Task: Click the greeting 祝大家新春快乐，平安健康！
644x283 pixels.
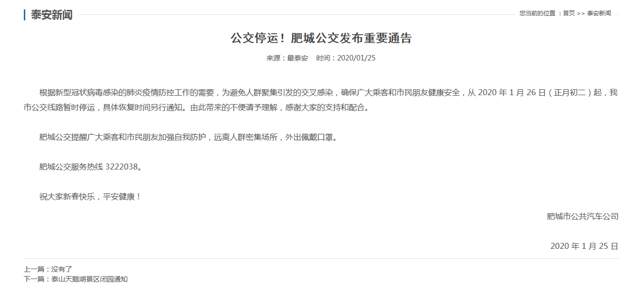Action: pos(91,197)
